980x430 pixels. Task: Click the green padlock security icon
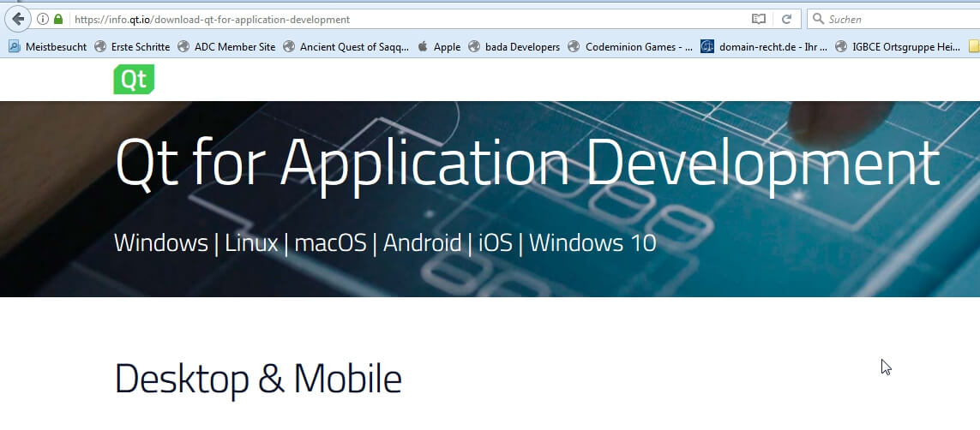(58, 20)
